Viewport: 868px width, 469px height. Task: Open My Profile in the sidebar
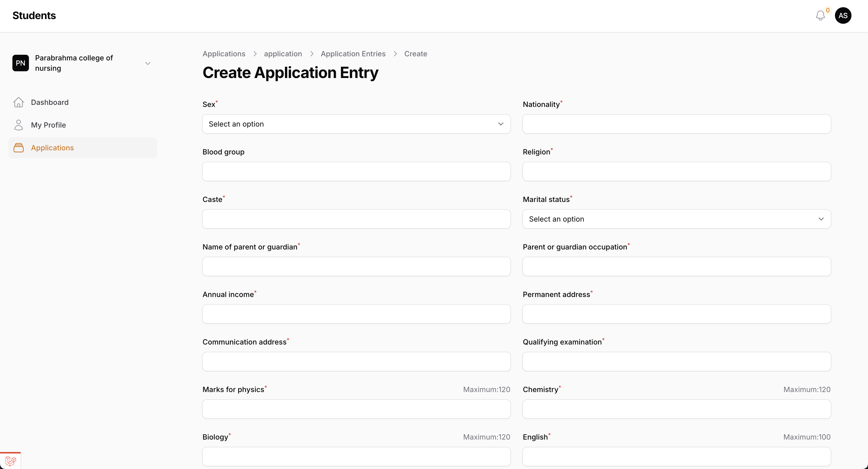[x=83, y=125]
